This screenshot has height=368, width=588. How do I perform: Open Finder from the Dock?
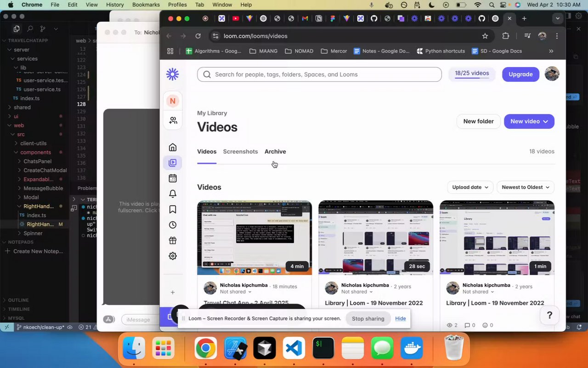point(134,349)
